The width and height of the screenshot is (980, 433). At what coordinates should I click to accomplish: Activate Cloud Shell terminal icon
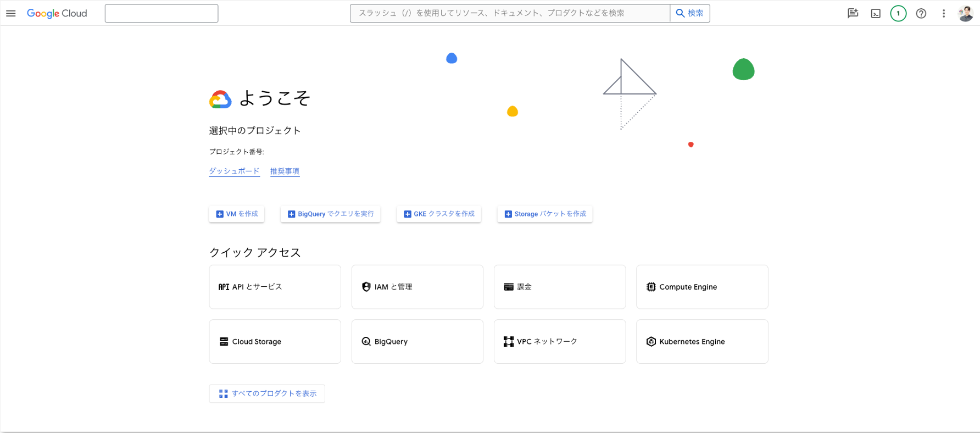click(x=876, y=14)
